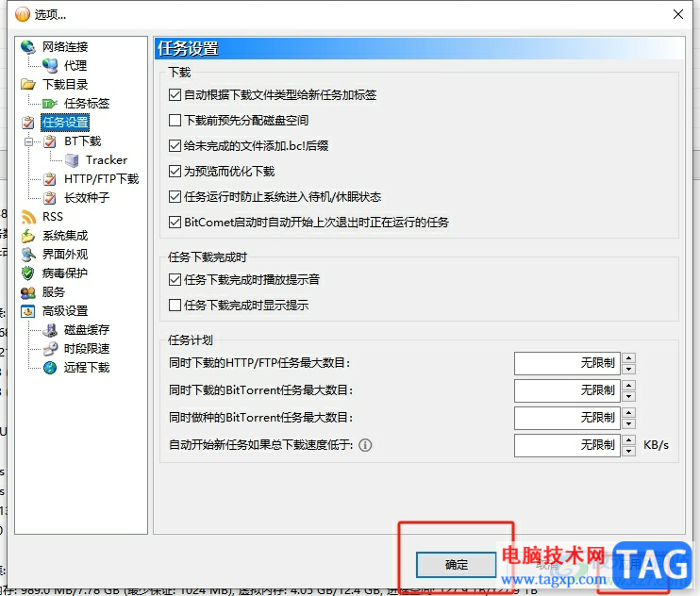The width and height of the screenshot is (700, 596).
Task: Click the globe icon beside 网络连接
Action: tap(27, 46)
